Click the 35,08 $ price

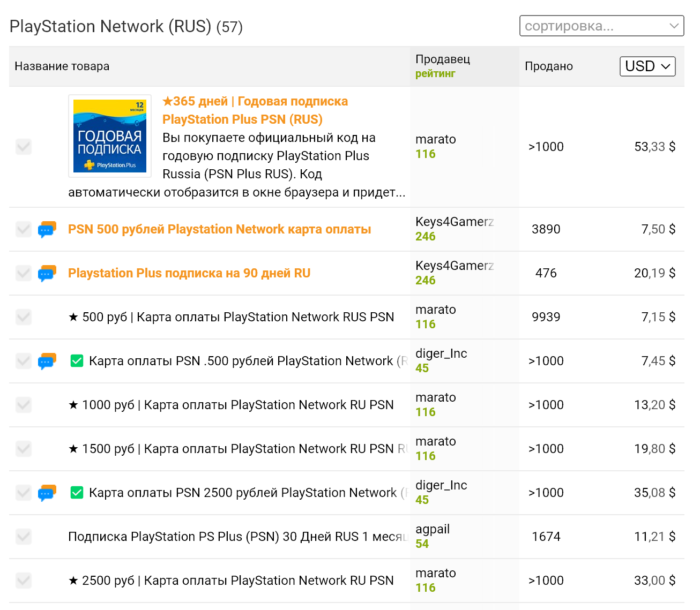click(654, 493)
